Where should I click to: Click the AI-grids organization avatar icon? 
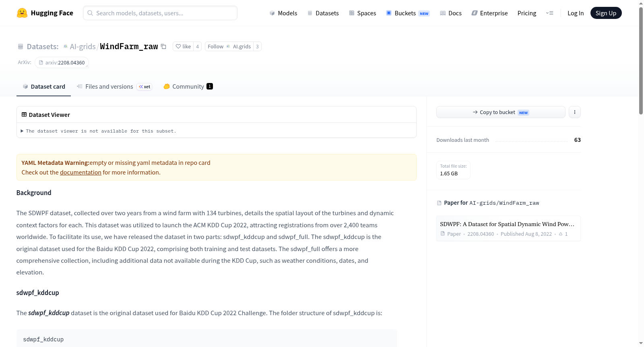66,46
